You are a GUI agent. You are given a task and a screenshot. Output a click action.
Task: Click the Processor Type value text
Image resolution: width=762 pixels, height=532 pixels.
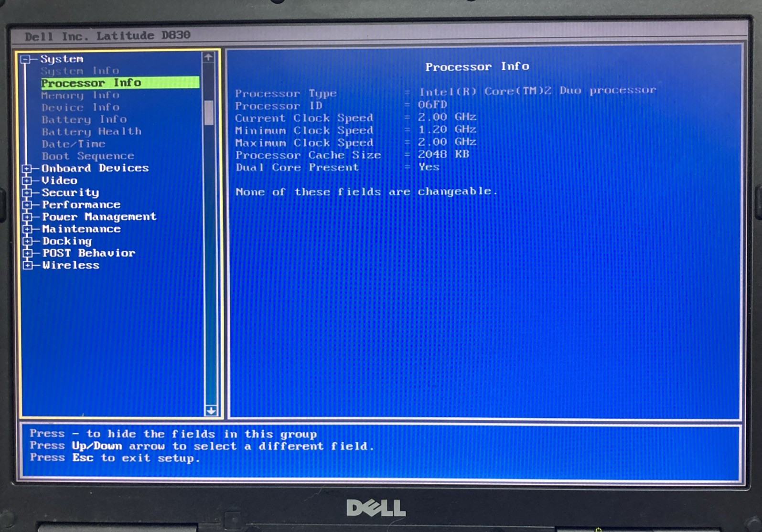click(537, 91)
